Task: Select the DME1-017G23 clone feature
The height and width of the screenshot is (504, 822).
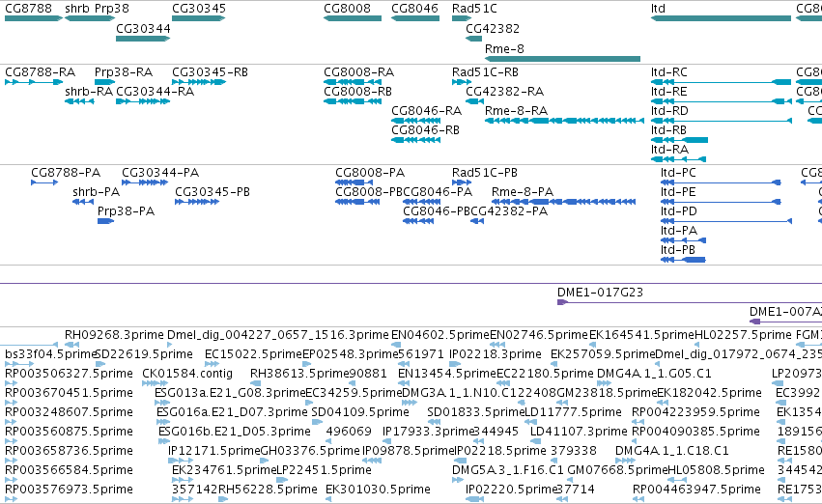Action: click(690, 303)
